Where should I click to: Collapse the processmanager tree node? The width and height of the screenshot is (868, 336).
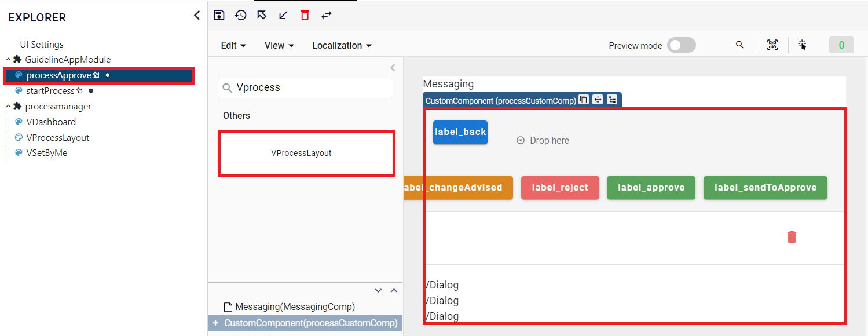[x=8, y=107]
